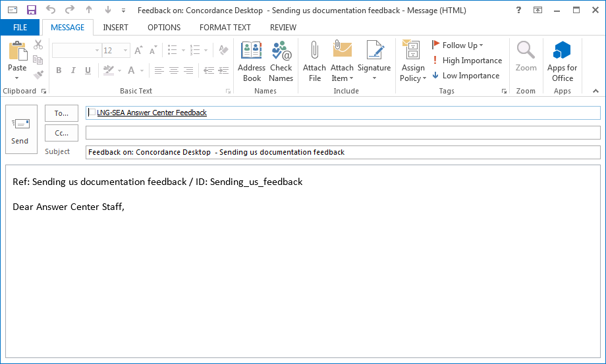Screen dimensions: 606x364
Task: Click into the Subject field
Action: 343,152
